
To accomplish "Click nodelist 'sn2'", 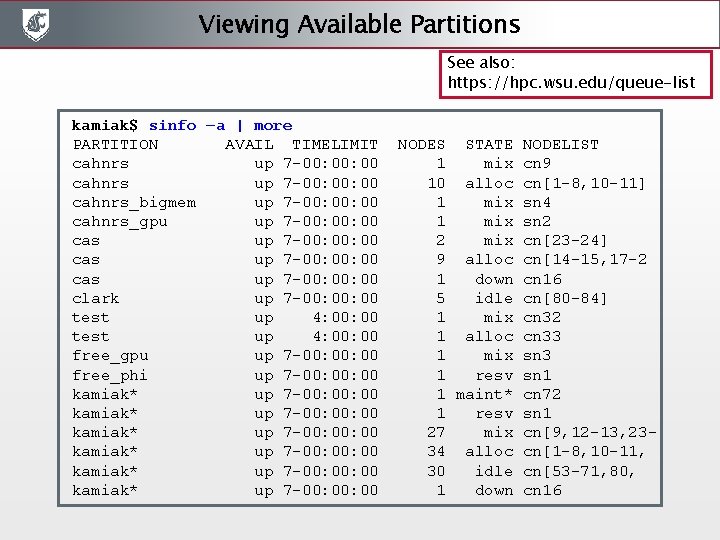I will [x=537, y=222].
